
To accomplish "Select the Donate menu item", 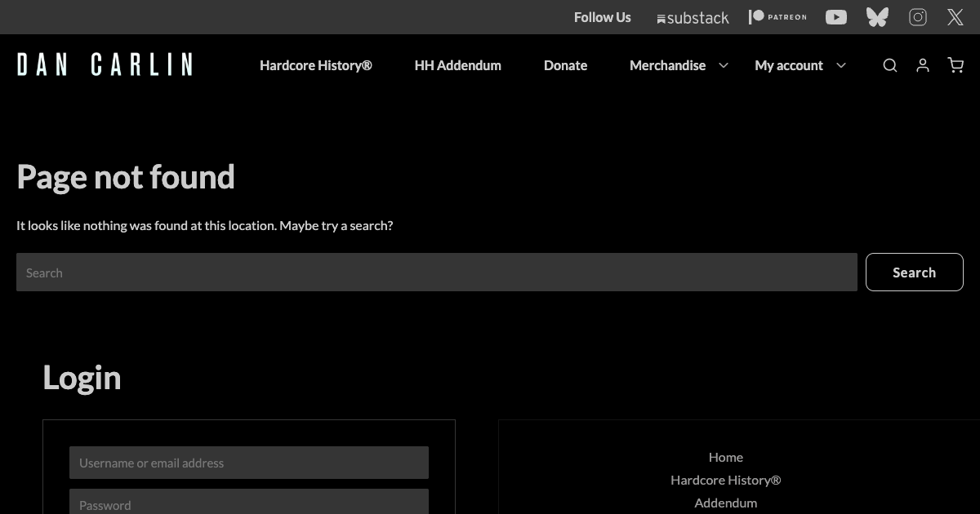I will 565,65.
